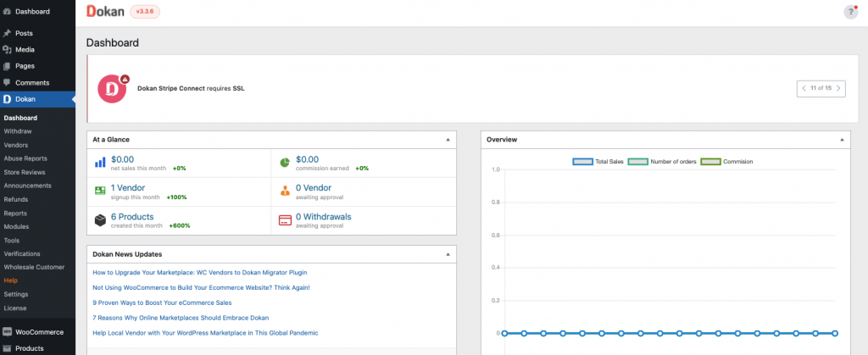The height and width of the screenshot is (355, 868).
Task: Click the $0.00 commission earned link
Action: point(307,159)
